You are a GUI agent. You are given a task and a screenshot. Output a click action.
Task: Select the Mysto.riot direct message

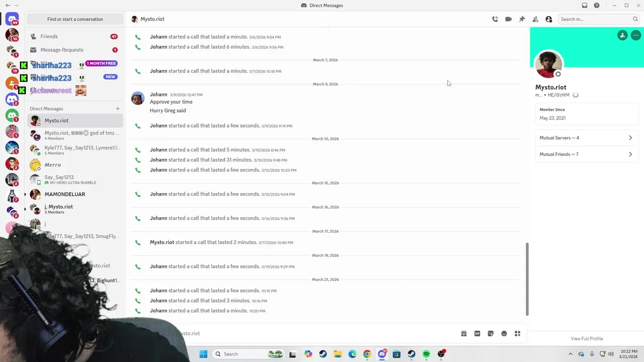tap(75, 121)
